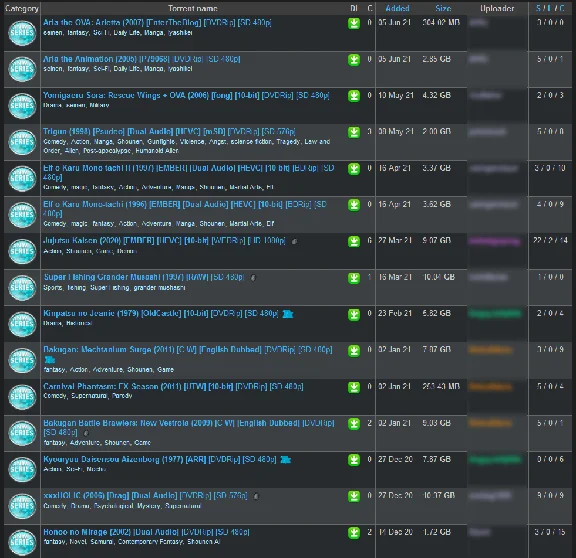Click the 22 / 2 / 14 seeders cell
Image resolution: width=576 pixels, height=558 pixels.
click(550, 241)
